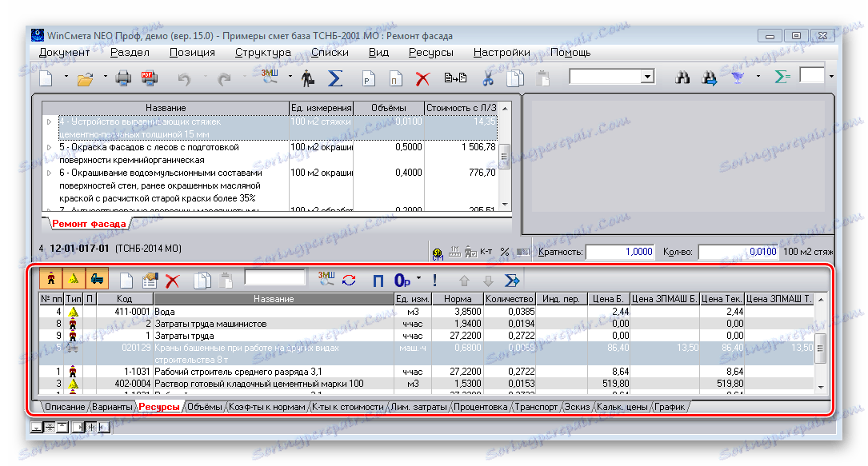Click the sigma with arrow icon in resources toolbar
868x466 pixels.
(512, 281)
